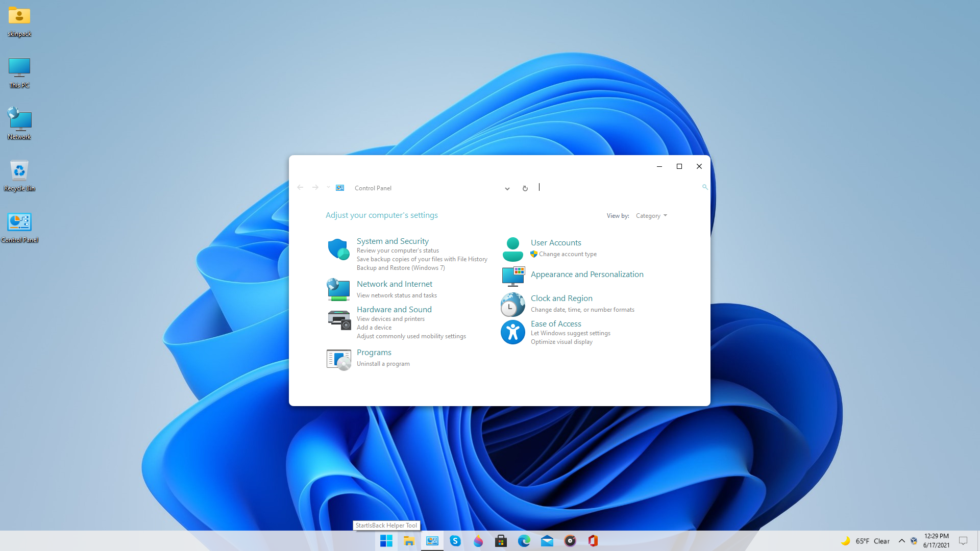Open User Accounts settings
980x551 pixels.
pyautogui.click(x=556, y=242)
